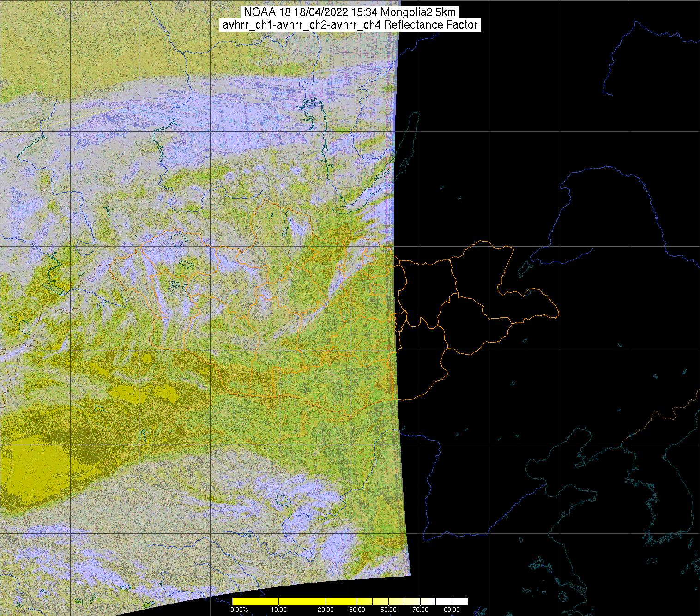Click the 10.00 legend label
The height and width of the screenshot is (616, 700).
tap(279, 610)
